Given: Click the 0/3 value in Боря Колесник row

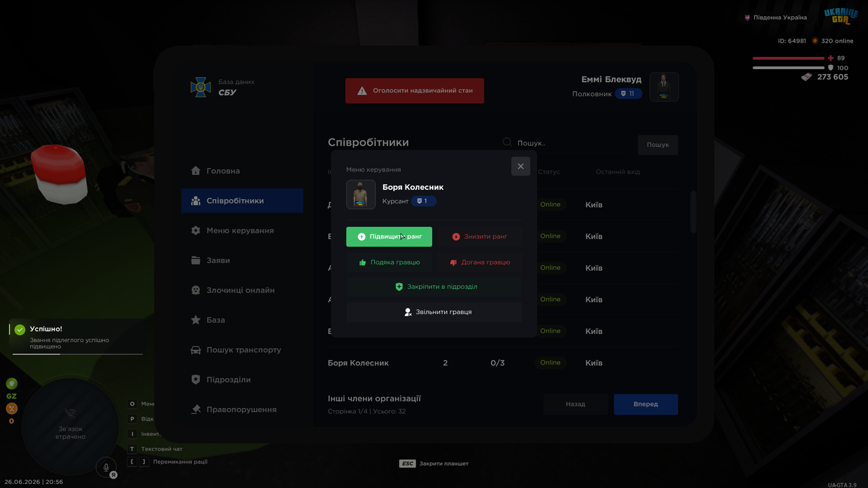Looking at the screenshot, I should pyautogui.click(x=497, y=363).
